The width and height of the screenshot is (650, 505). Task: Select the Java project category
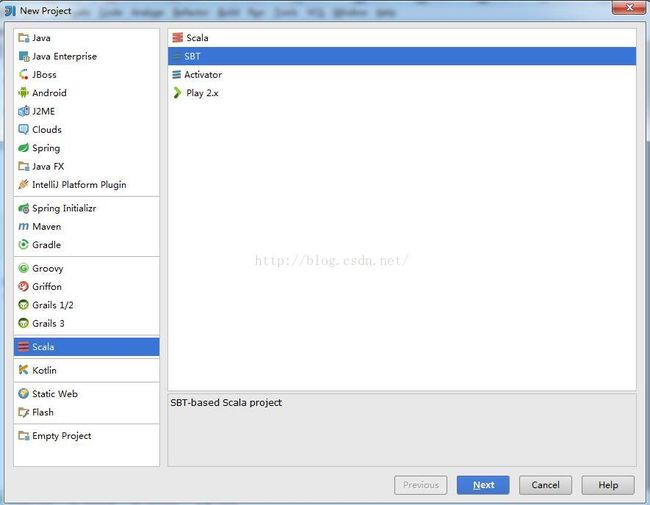tap(86, 38)
